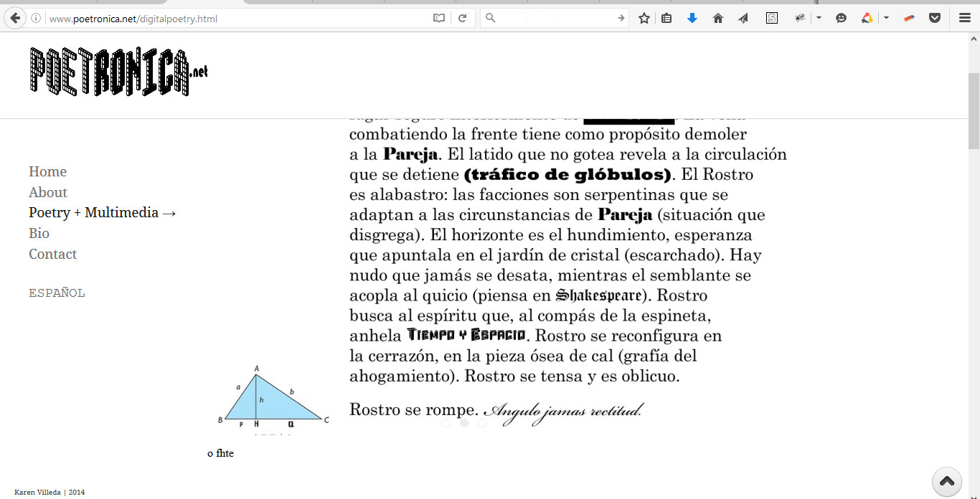Select the third slide indicator dot

pos(482,423)
